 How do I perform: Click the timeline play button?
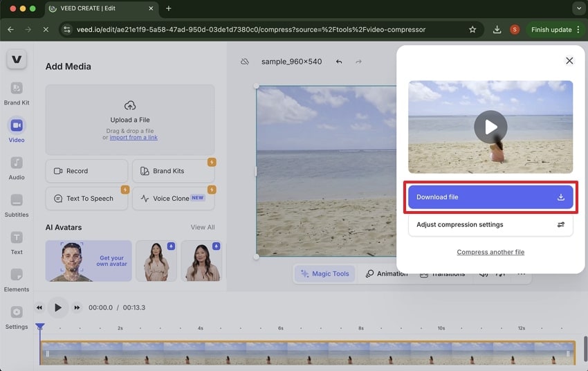coord(57,307)
